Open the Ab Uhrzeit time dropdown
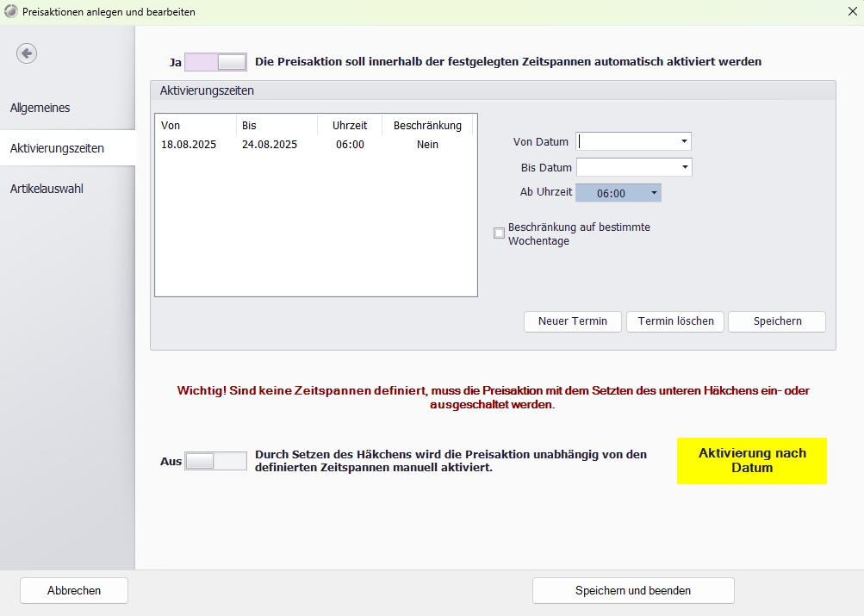 point(654,193)
